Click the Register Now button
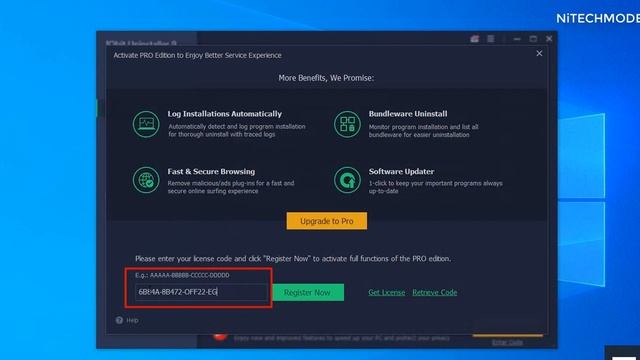Screen dimensions: 640x360 pyautogui.click(x=308, y=292)
